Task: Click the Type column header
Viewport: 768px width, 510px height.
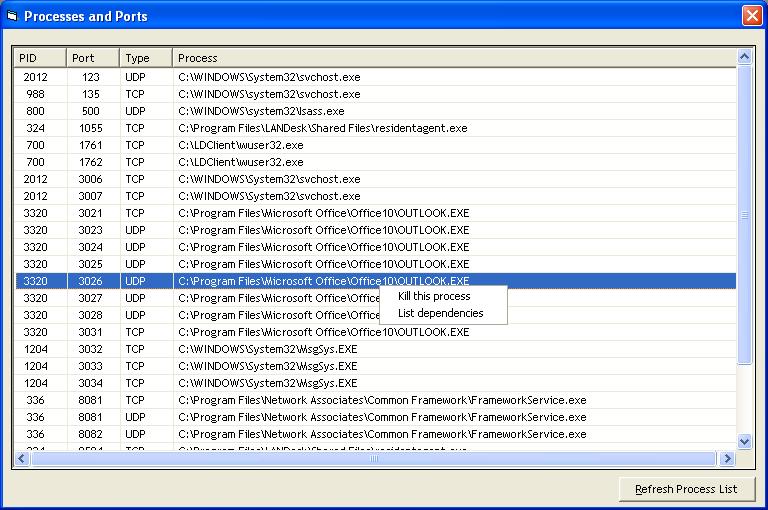Action: tap(146, 58)
